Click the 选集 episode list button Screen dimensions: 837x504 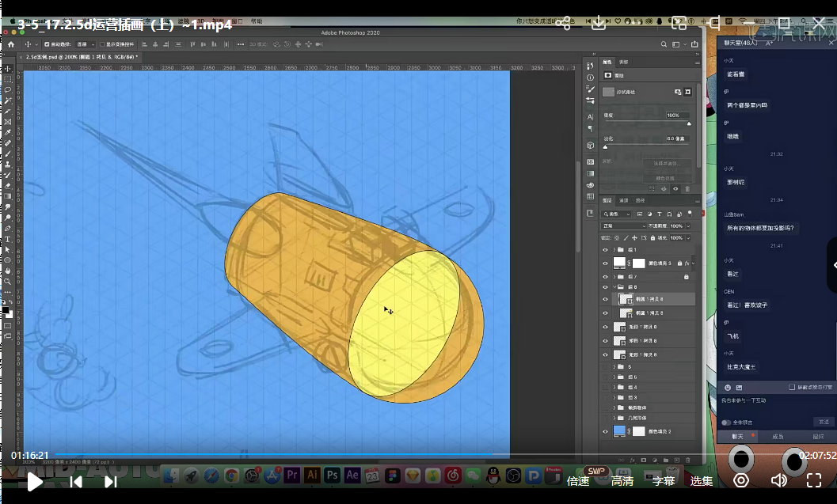tap(701, 480)
